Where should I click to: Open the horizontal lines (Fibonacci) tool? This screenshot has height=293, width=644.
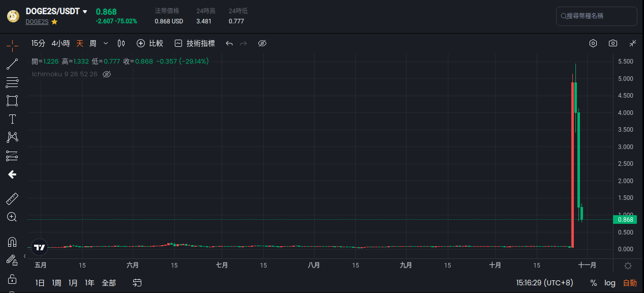click(x=12, y=82)
